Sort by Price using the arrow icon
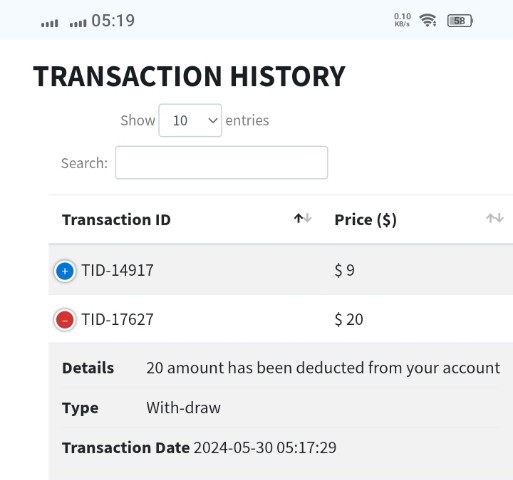This screenshot has height=480, width=513. point(495,219)
